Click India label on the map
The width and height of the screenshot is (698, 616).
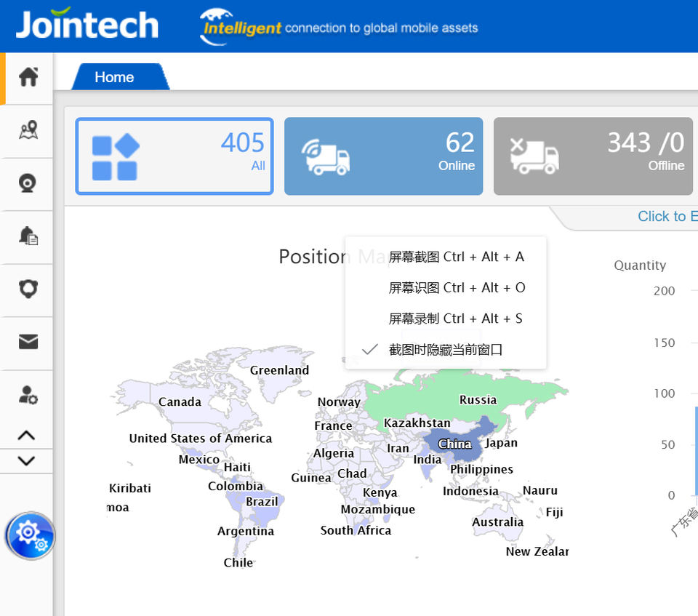[428, 459]
